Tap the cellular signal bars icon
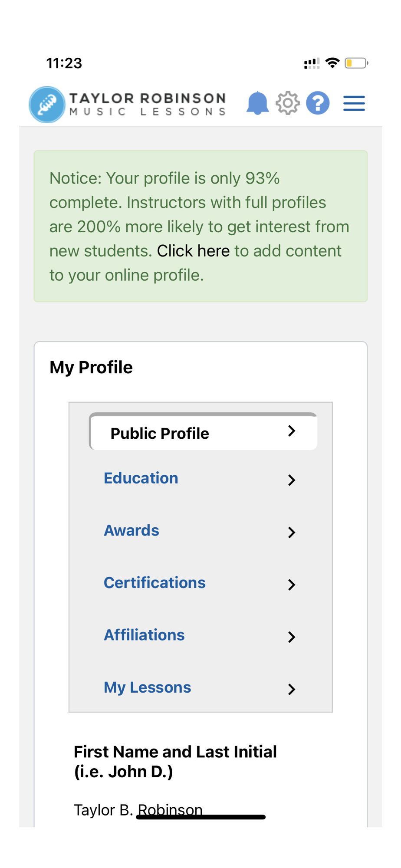The width and height of the screenshot is (401, 868). click(x=312, y=64)
